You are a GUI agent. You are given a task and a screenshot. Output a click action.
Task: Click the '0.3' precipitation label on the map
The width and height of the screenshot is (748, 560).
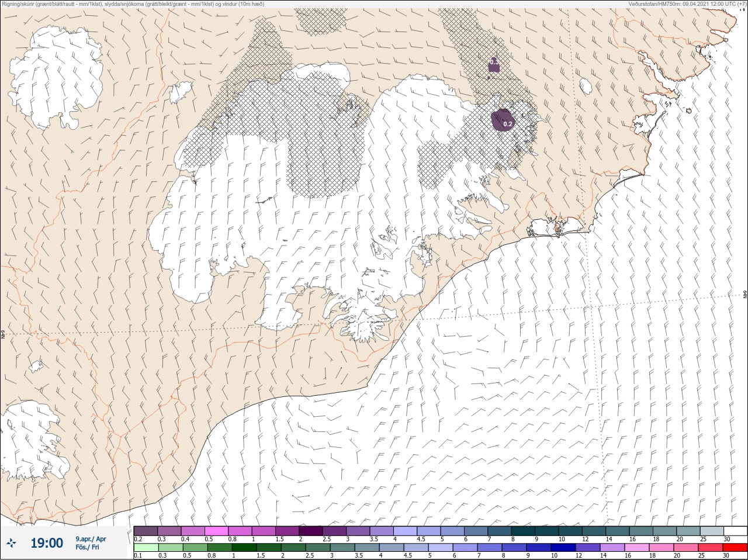(494, 62)
